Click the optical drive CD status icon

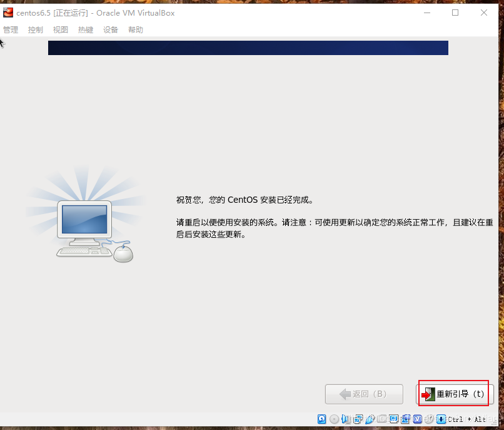click(x=335, y=419)
